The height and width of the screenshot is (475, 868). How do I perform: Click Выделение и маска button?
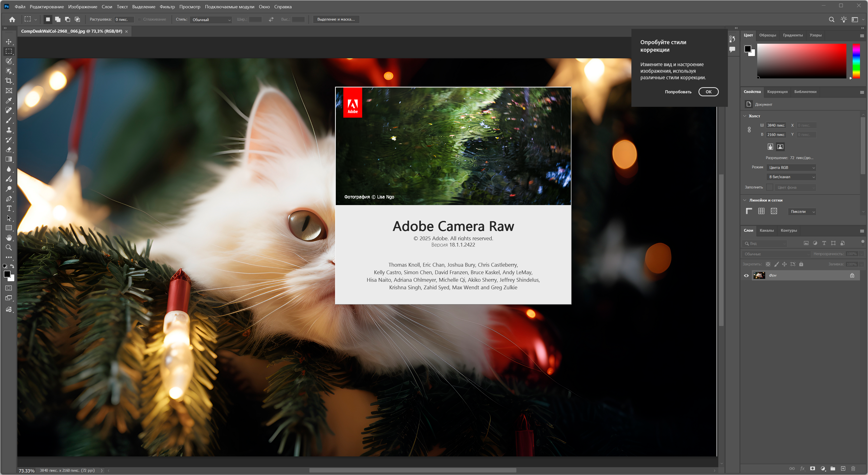pos(336,20)
